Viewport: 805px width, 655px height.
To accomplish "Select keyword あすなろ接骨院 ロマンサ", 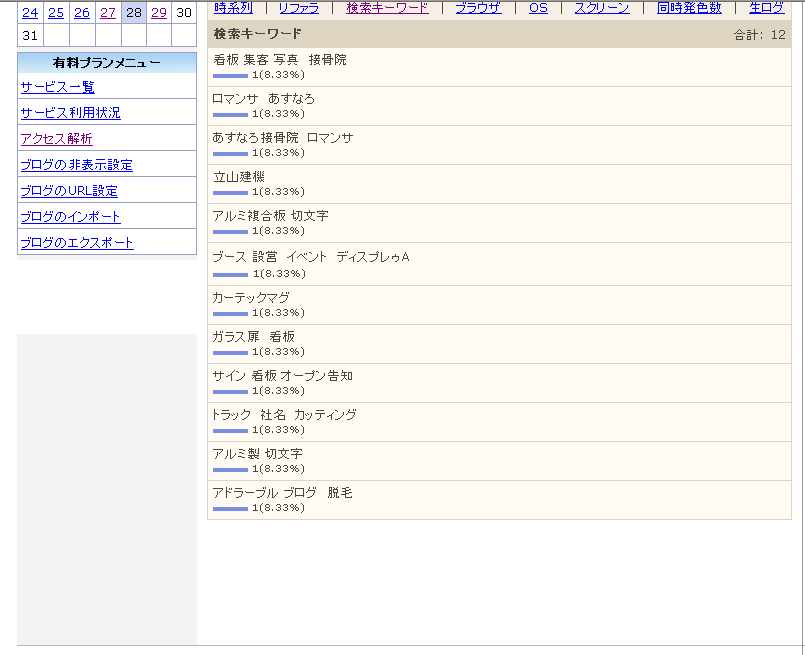I will tap(283, 138).
